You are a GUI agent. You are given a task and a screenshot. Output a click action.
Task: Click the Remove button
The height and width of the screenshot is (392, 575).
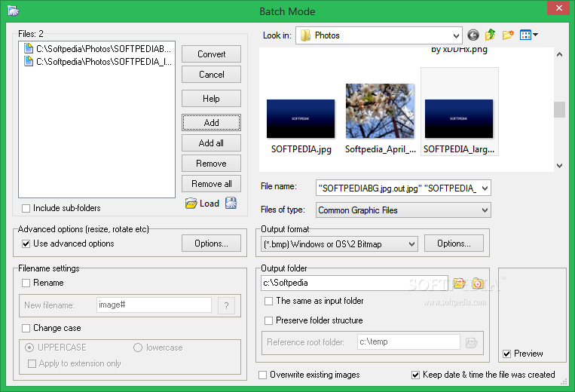(211, 163)
